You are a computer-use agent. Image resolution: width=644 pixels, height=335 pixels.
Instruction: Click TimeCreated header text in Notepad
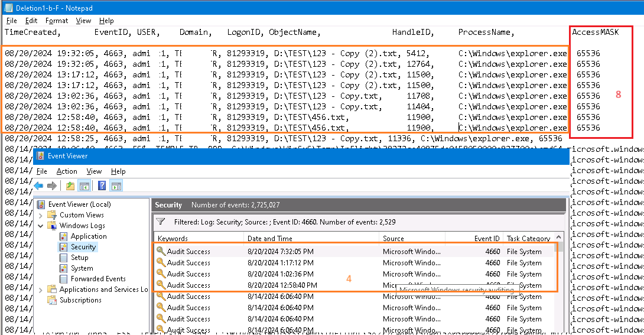tap(32, 32)
